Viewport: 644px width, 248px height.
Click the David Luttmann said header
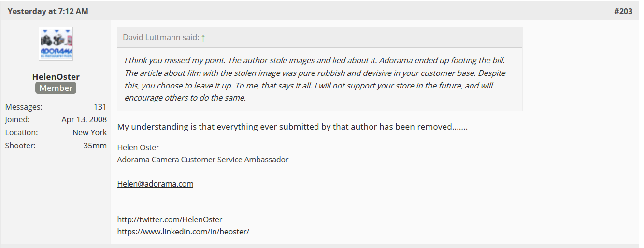pos(161,38)
